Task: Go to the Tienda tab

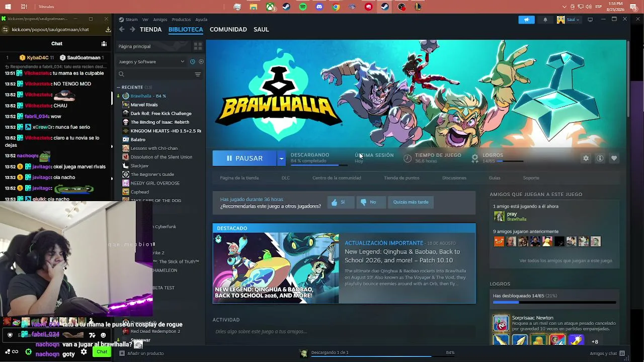Action: click(x=151, y=30)
